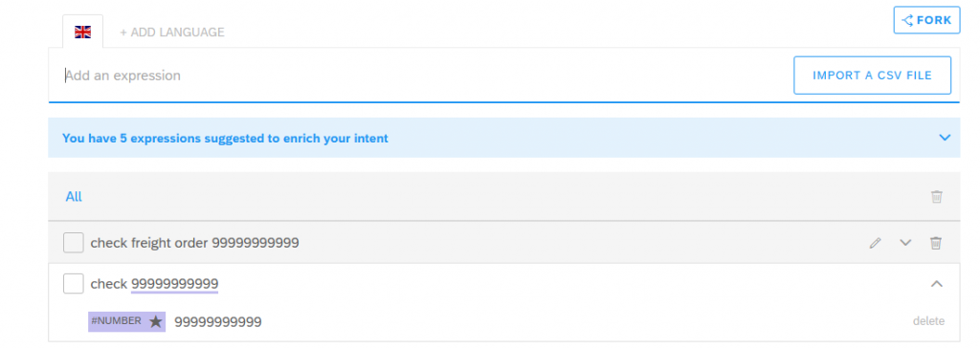Delete the check freight order expression

click(936, 243)
